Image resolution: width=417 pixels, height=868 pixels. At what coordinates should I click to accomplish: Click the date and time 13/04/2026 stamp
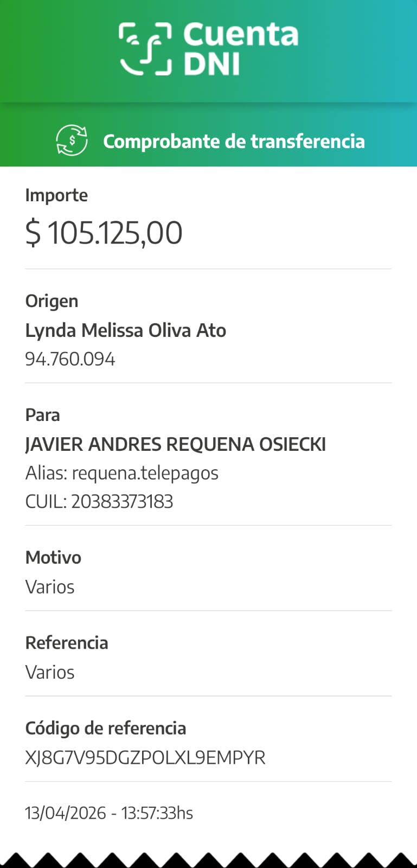(x=109, y=813)
